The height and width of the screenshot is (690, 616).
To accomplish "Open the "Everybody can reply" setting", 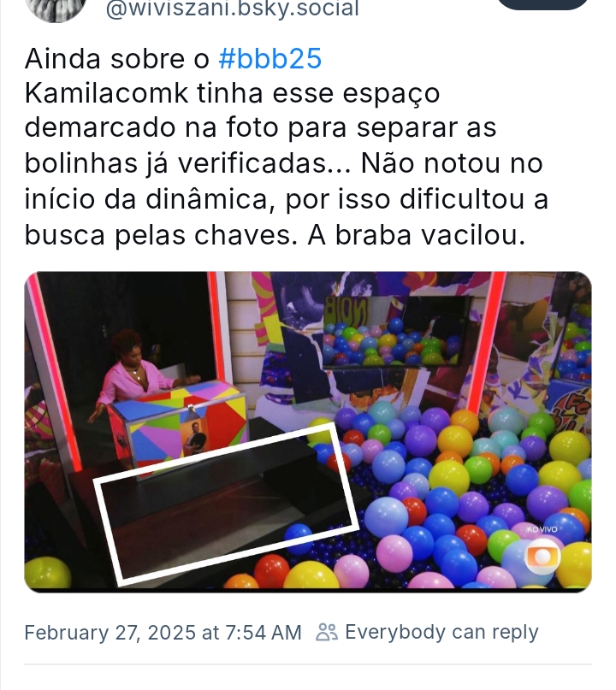I will coord(441,633).
